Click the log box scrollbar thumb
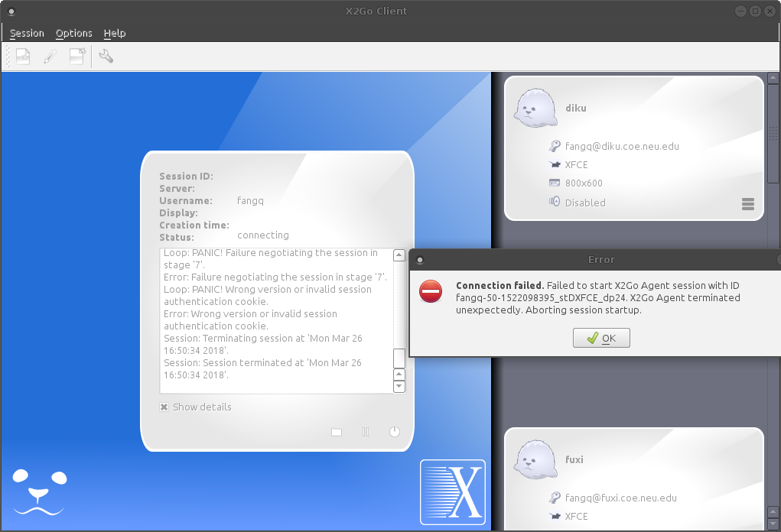The height and width of the screenshot is (532, 781). click(x=399, y=358)
